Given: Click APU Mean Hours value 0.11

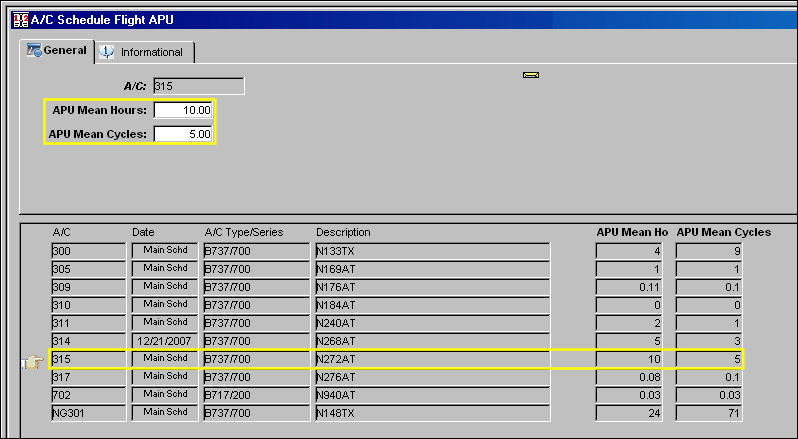Looking at the screenshot, I should pyautogui.click(x=629, y=287).
